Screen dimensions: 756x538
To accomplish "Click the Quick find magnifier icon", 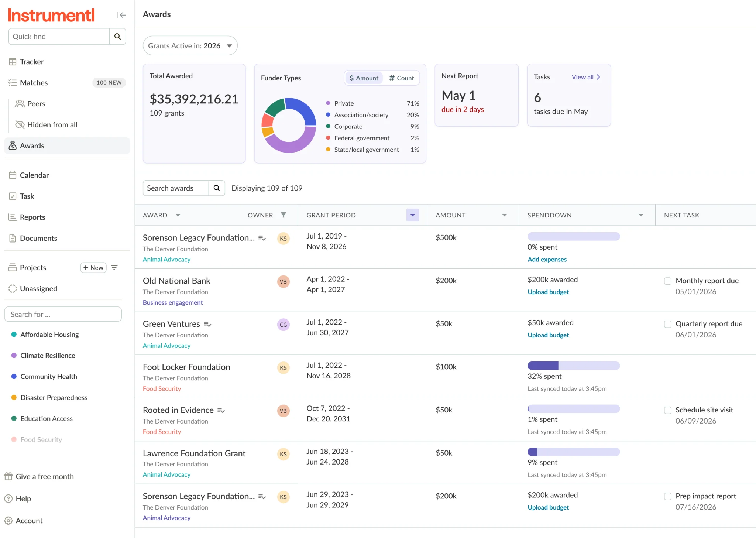I will [x=117, y=36].
